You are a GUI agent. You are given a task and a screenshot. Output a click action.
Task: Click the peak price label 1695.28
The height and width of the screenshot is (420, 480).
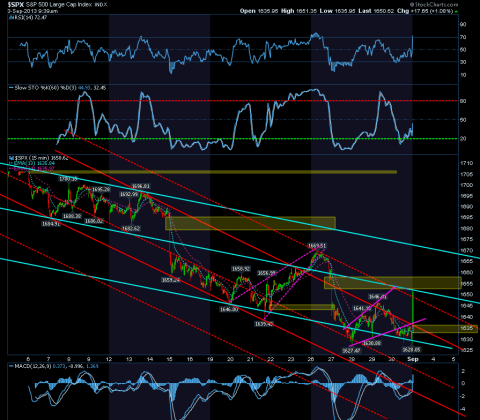[101, 189]
